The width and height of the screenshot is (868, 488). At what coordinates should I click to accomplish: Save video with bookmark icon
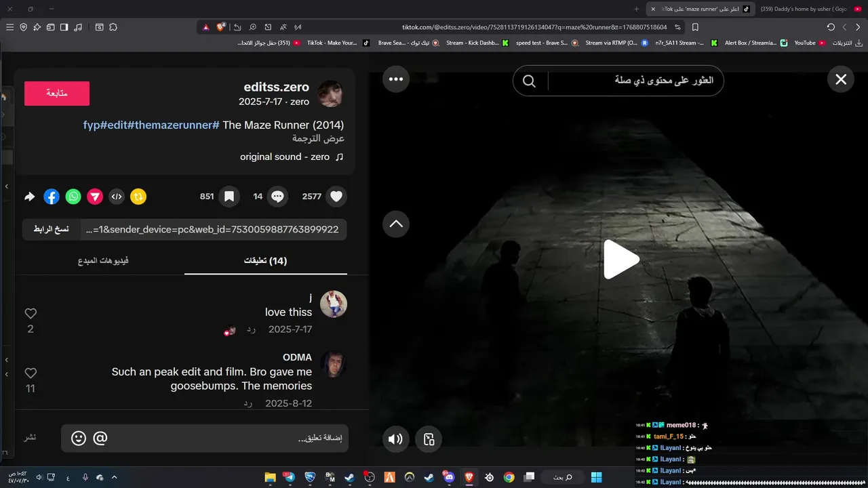229,197
